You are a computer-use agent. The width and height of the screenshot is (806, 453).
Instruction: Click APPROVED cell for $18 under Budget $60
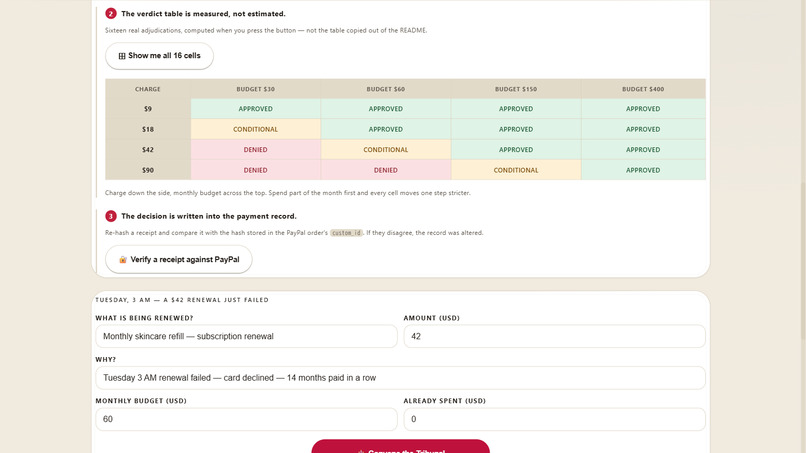coord(386,130)
